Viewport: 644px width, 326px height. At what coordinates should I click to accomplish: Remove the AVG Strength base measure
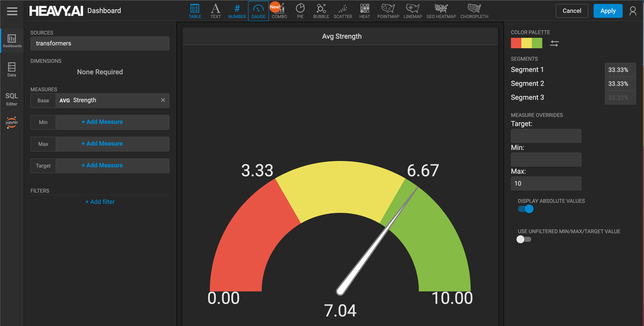point(163,100)
